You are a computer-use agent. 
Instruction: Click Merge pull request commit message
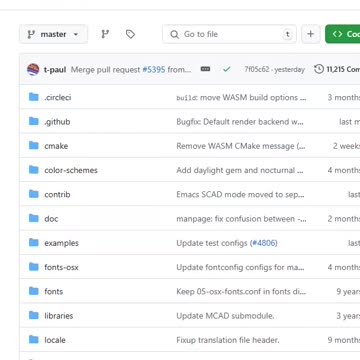pos(106,70)
